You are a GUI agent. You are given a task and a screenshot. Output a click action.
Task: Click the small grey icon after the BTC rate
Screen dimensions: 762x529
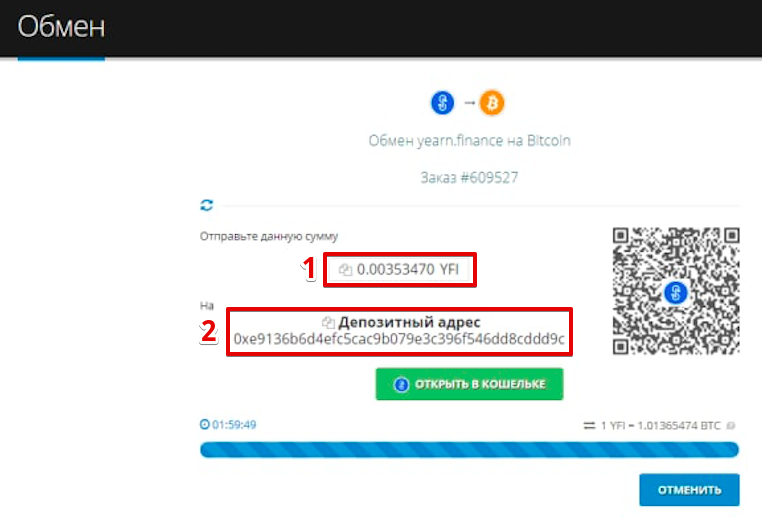[731, 426]
